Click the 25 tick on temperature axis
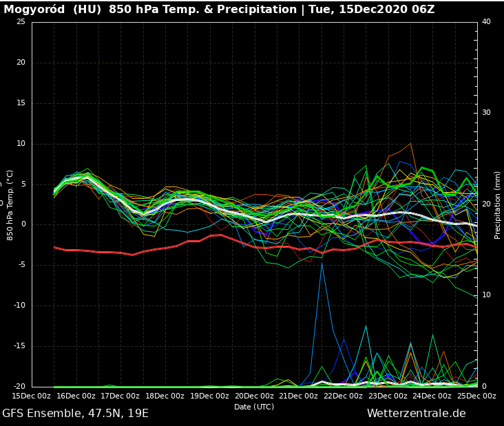Viewport: 504px width, 426px height. (21, 22)
